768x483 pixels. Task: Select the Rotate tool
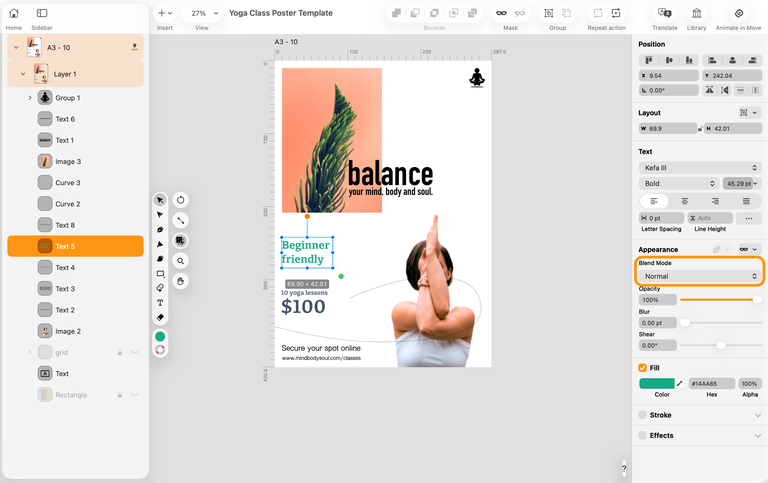coord(181,200)
